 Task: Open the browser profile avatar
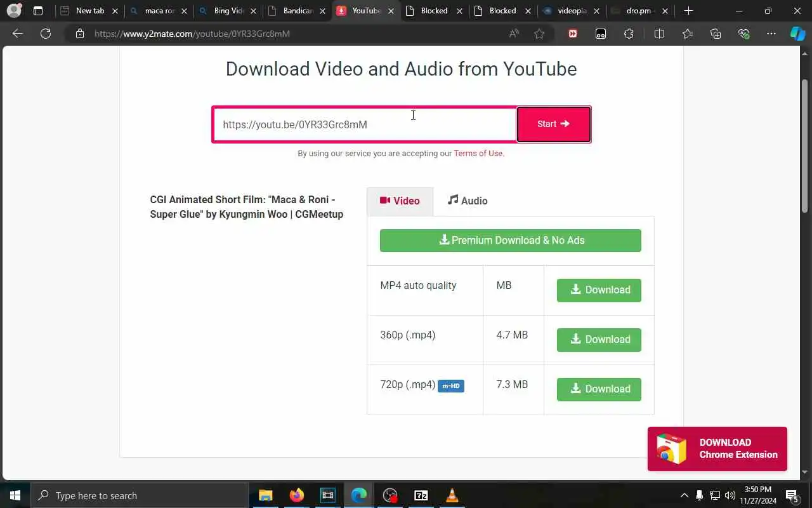coord(14,11)
